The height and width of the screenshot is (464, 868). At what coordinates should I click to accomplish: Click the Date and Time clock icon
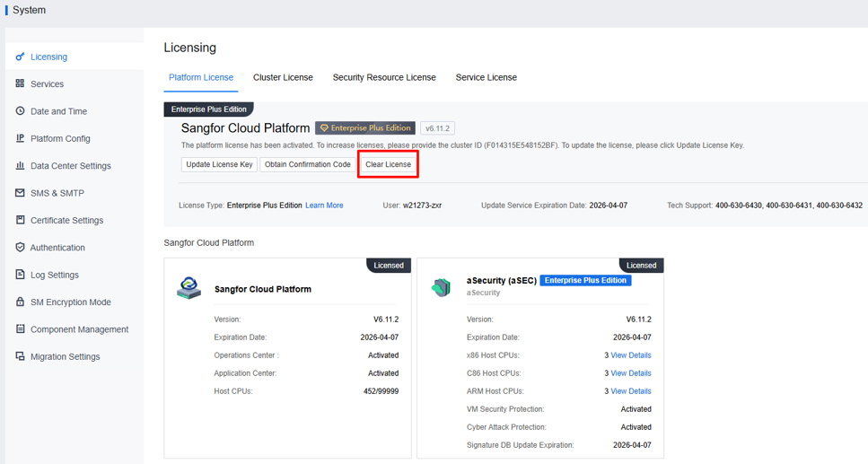click(x=20, y=110)
